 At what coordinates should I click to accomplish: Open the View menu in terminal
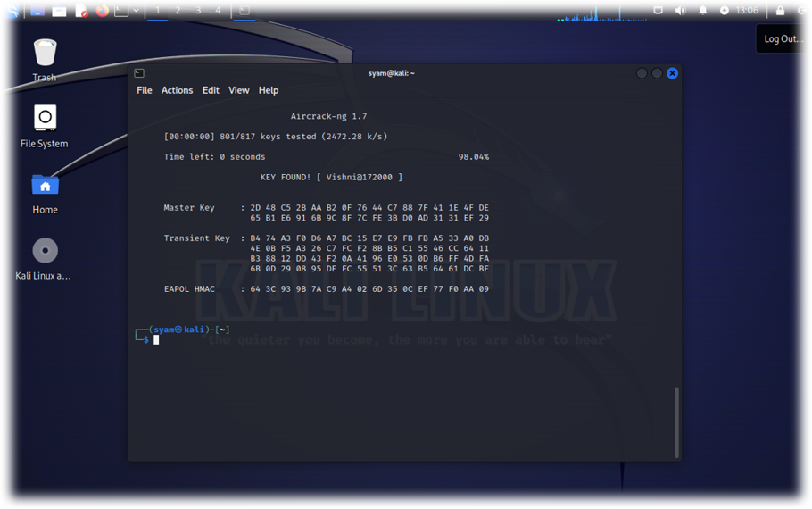click(x=239, y=90)
